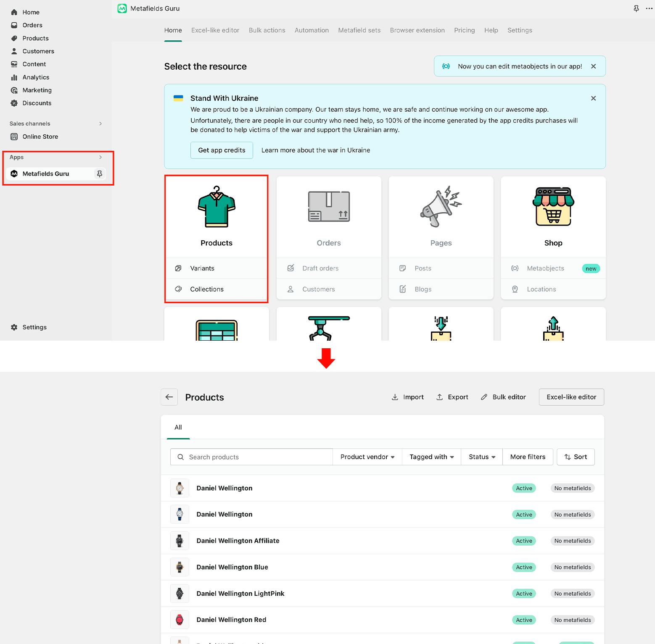Open the Daniel Wellington LightPink product
The height and width of the screenshot is (644, 655).
(x=383, y=594)
